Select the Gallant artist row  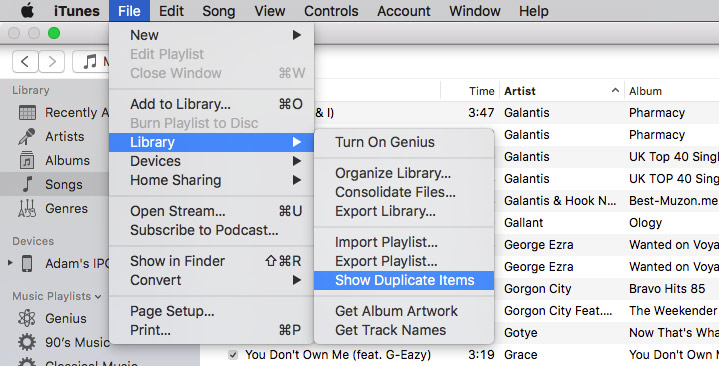tap(524, 222)
